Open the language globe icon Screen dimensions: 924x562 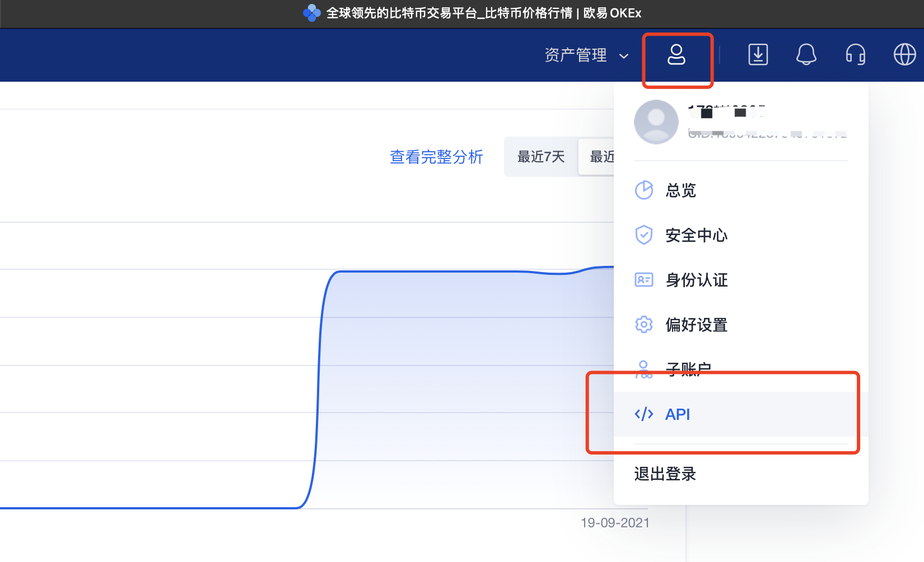[x=905, y=55]
